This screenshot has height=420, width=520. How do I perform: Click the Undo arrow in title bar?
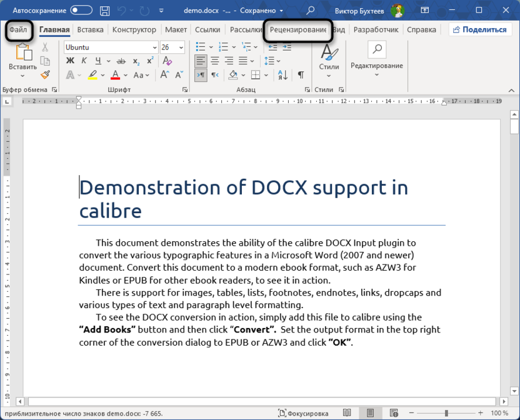point(122,11)
